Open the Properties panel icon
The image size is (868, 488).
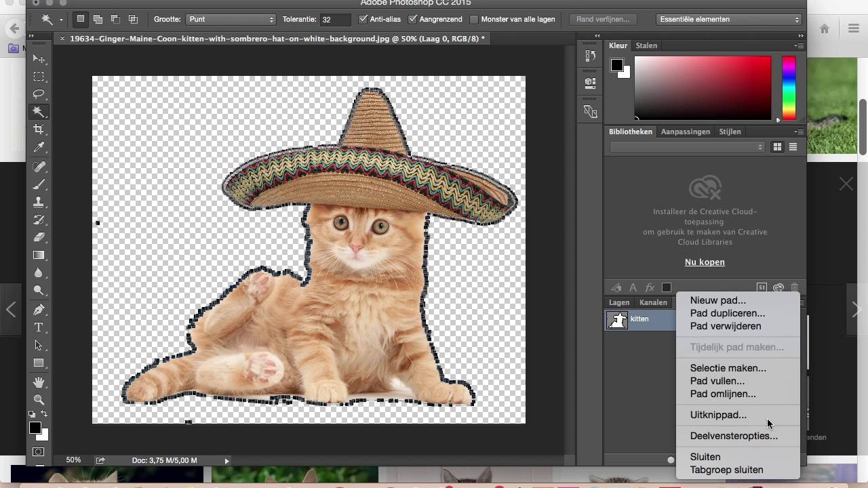[x=590, y=83]
